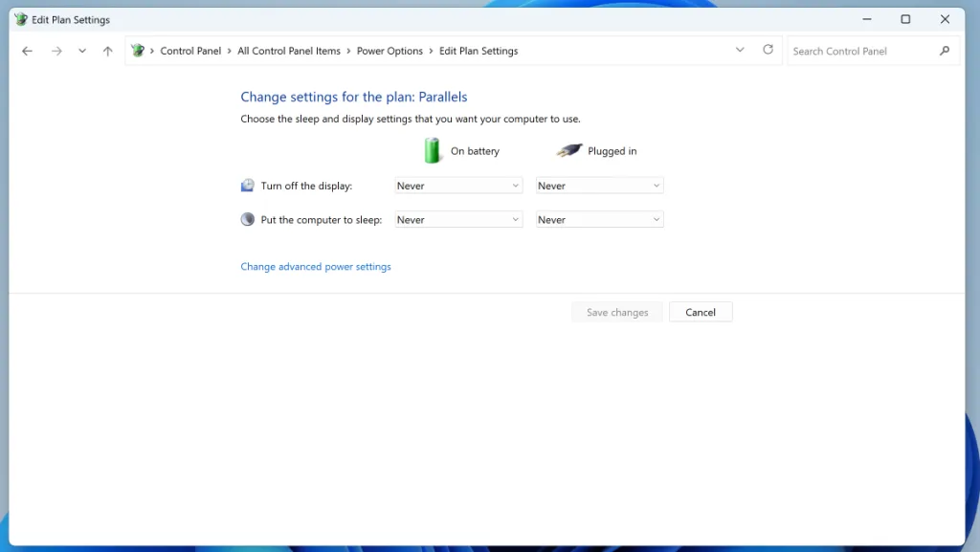Click the power plug icon beside Plugged in

tap(568, 150)
